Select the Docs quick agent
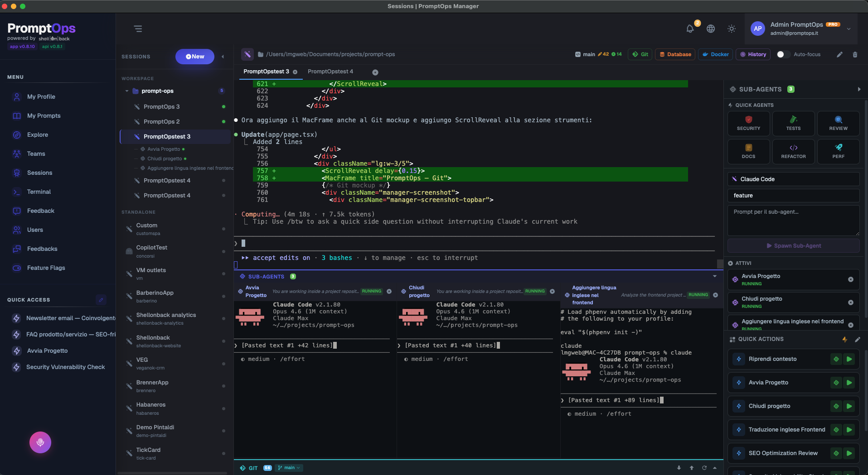The width and height of the screenshot is (868, 475). tap(748, 151)
